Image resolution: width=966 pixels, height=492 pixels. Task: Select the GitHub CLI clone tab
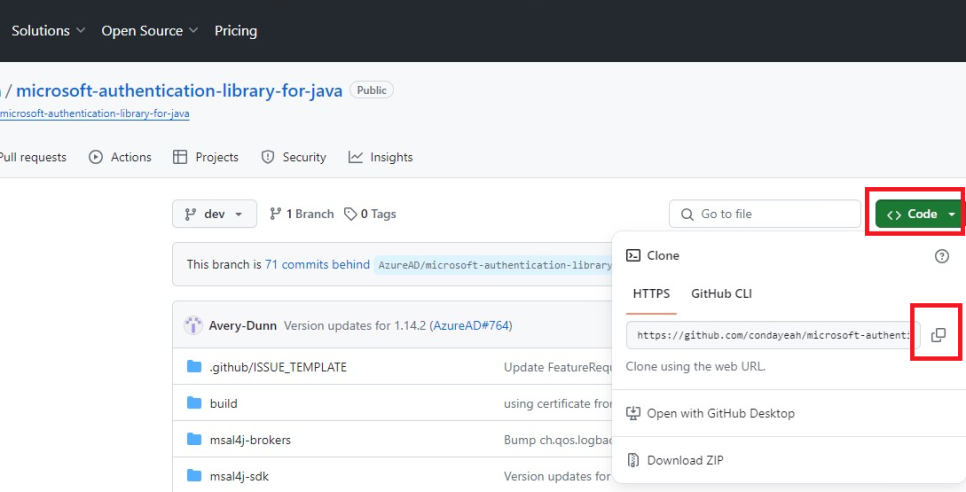[x=721, y=294]
